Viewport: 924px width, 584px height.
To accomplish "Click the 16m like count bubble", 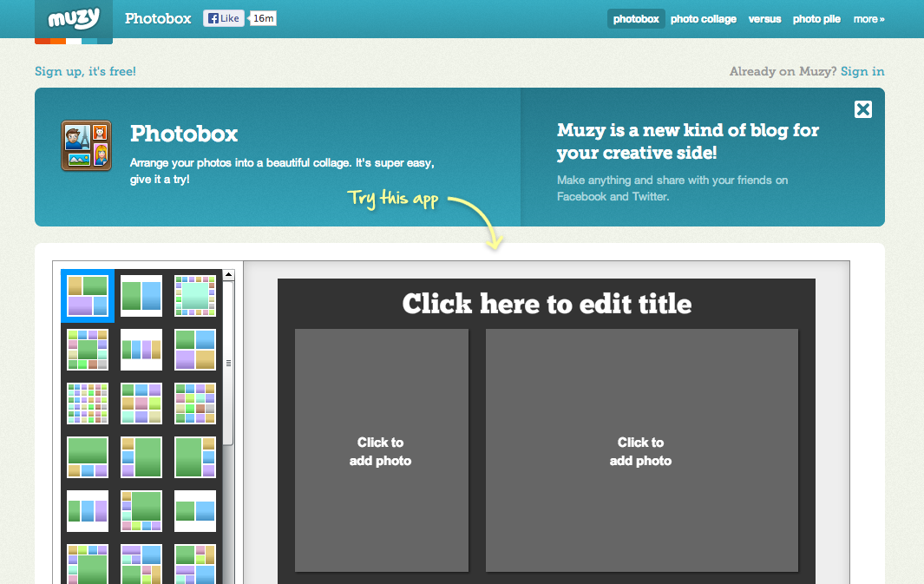I will (x=263, y=18).
